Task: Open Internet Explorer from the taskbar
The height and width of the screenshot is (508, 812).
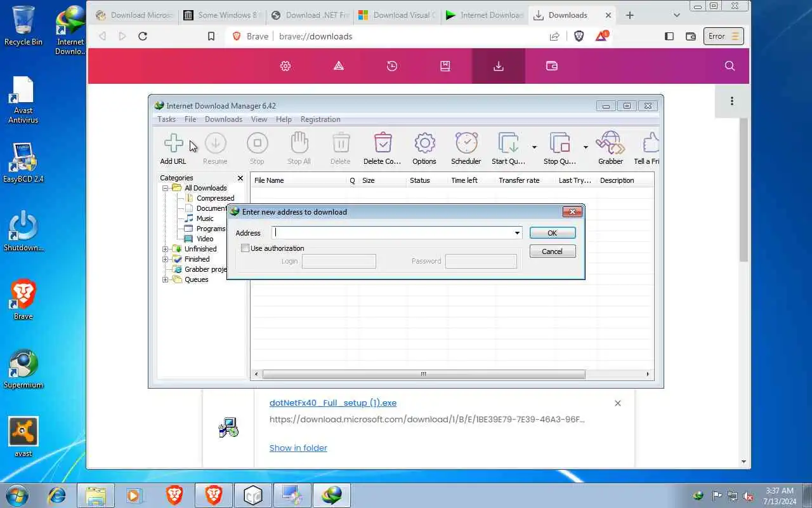Action: pyautogui.click(x=56, y=495)
